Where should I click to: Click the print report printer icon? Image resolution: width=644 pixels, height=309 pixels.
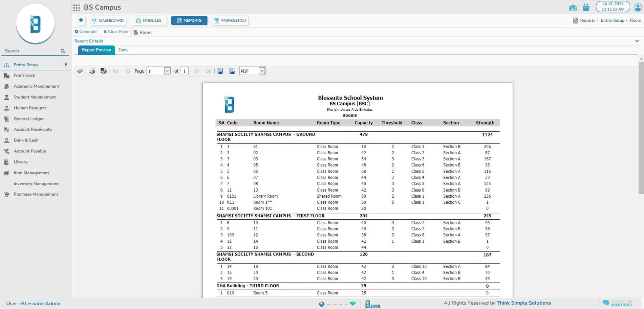(92, 71)
